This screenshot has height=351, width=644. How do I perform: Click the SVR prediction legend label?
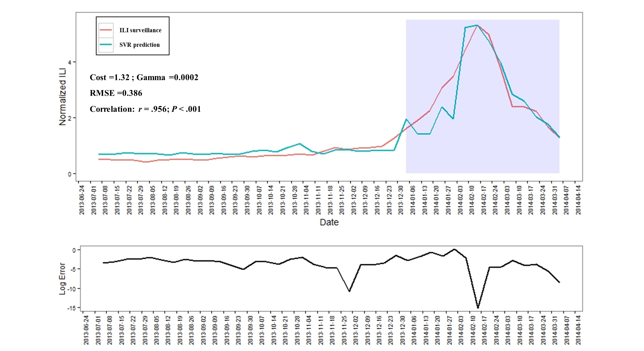139,45
